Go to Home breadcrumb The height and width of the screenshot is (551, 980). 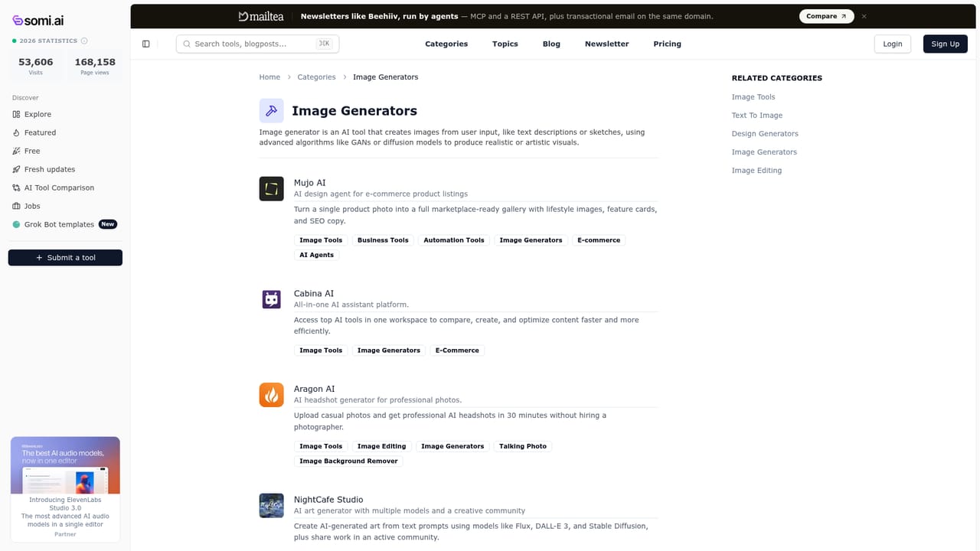pos(269,77)
